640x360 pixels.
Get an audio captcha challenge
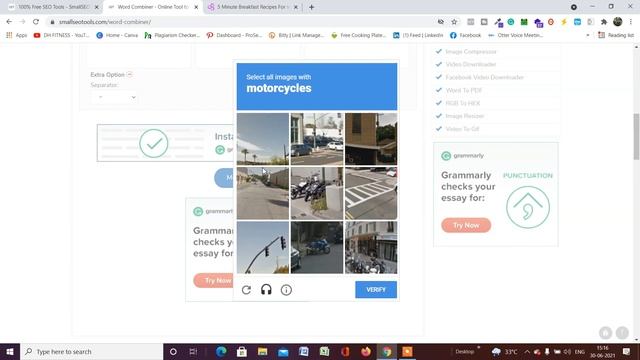pyautogui.click(x=266, y=290)
